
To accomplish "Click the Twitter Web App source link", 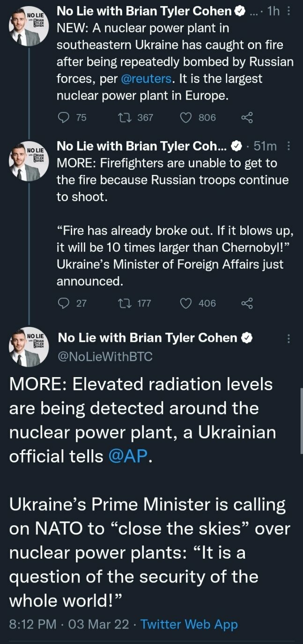I will (x=189, y=624).
